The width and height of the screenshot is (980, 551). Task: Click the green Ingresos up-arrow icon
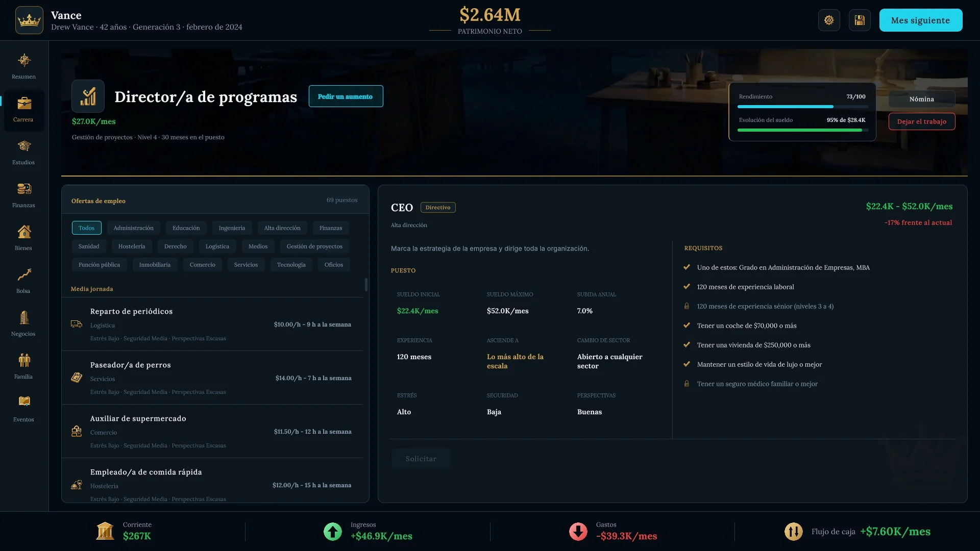pos(333,532)
